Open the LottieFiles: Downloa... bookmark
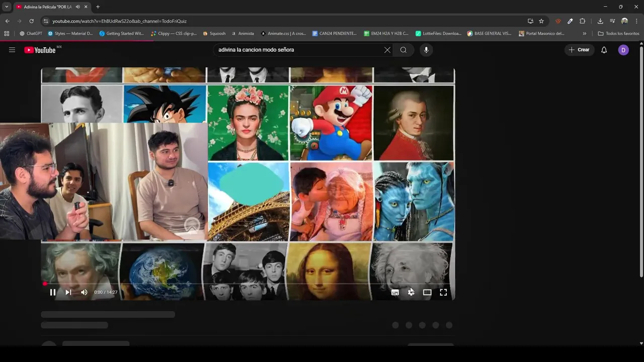 (x=438, y=34)
